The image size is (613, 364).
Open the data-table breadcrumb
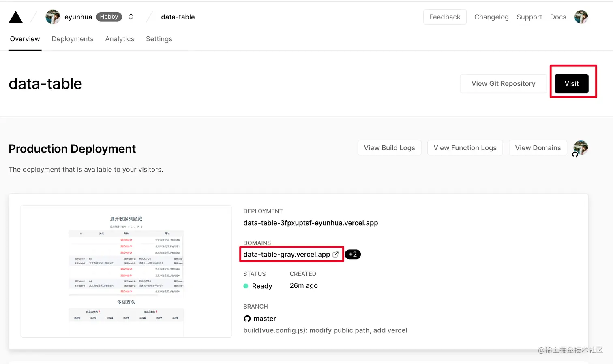[178, 17]
